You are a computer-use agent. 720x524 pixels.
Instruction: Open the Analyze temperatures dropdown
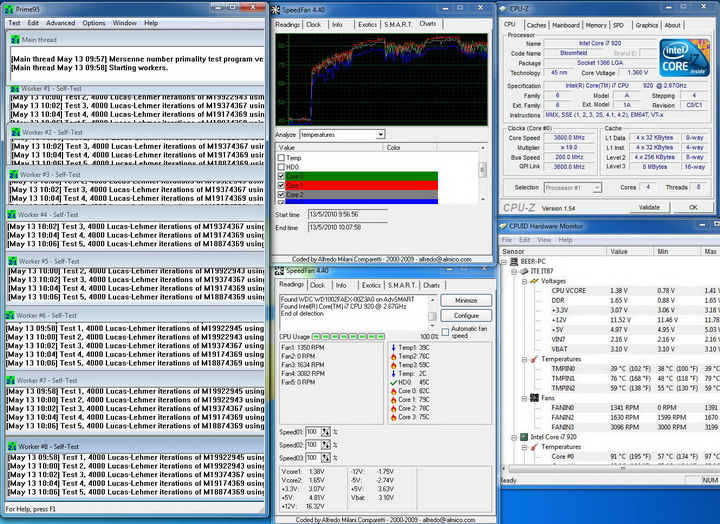point(380,134)
